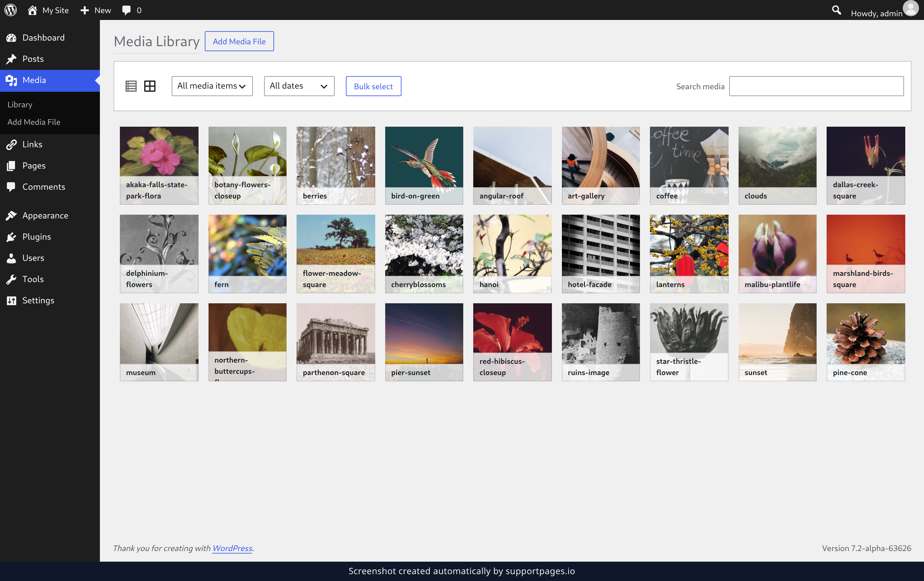
Task: Click the Posts pushpin icon
Action: tap(11, 59)
